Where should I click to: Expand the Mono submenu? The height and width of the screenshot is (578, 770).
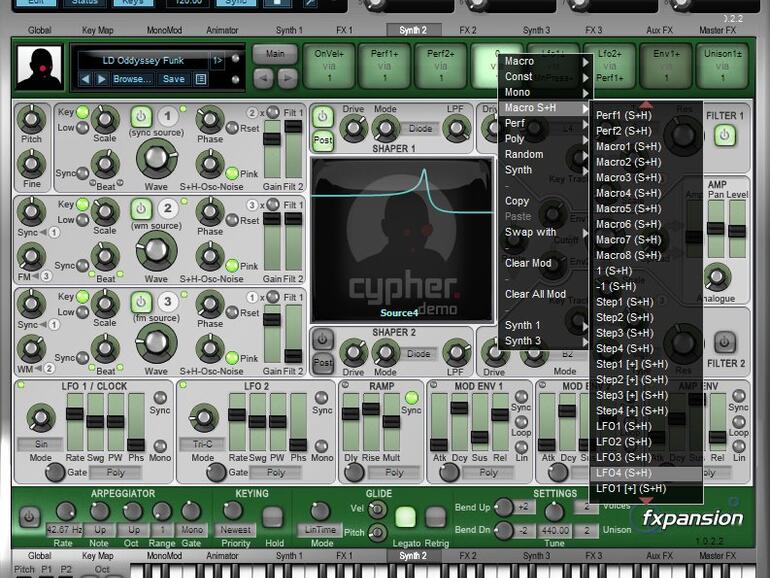[546, 92]
